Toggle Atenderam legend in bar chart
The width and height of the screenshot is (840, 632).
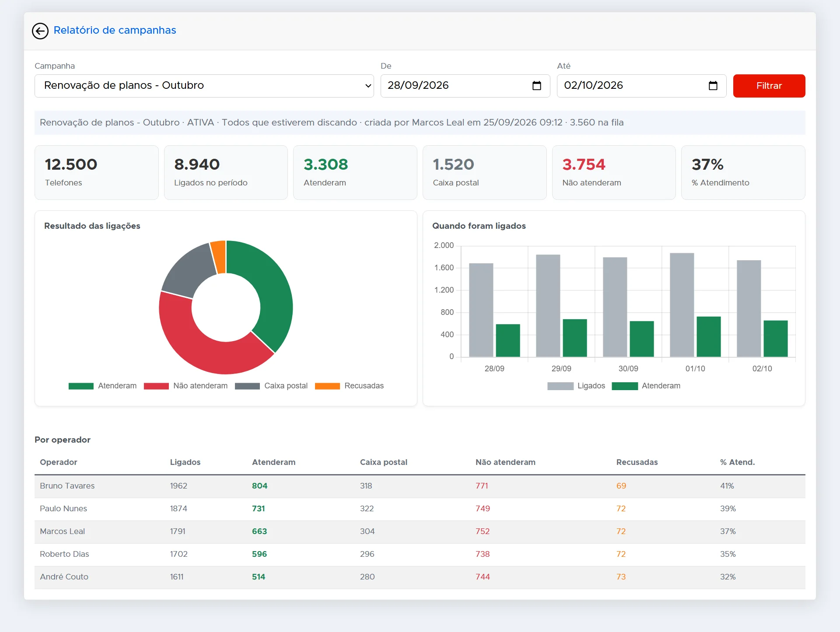click(x=646, y=386)
